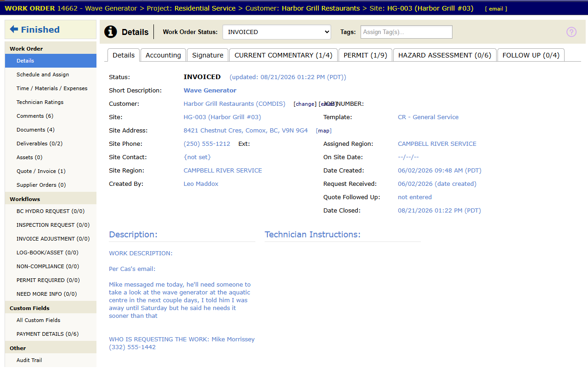588x368 pixels.
Task: Switch to HAZARD ASSESSMENT (0/6) tab
Action: coord(445,55)
